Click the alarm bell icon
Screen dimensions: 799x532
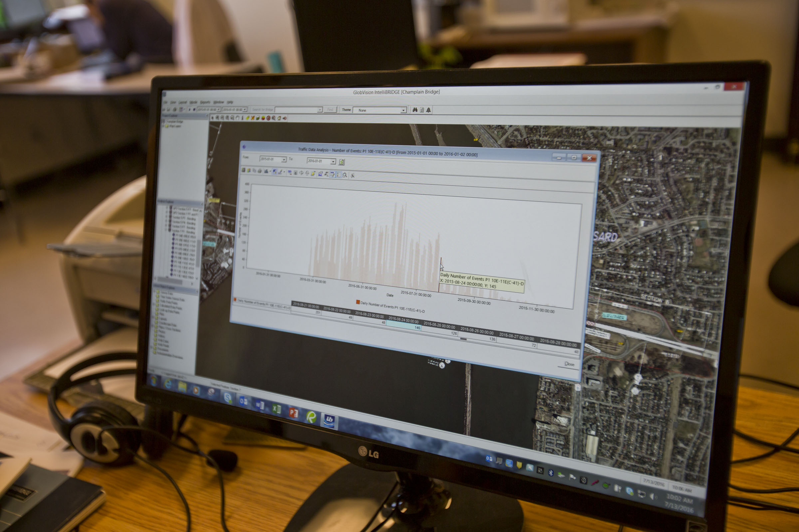(429, 110)
